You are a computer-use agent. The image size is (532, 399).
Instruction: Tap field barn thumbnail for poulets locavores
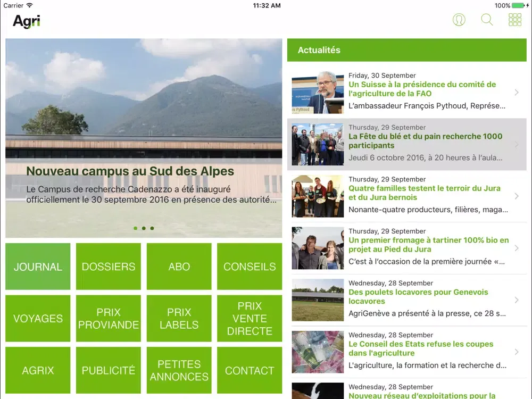318,300
